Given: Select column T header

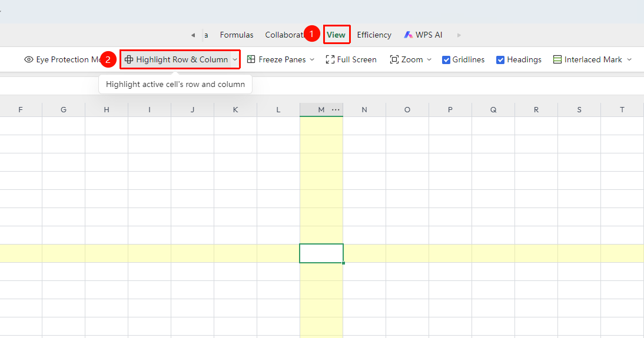Looking at the screenshot, I should [622, 109].
